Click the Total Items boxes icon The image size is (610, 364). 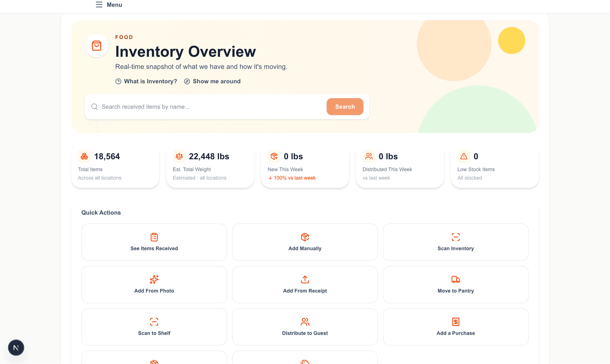point(84,156)
